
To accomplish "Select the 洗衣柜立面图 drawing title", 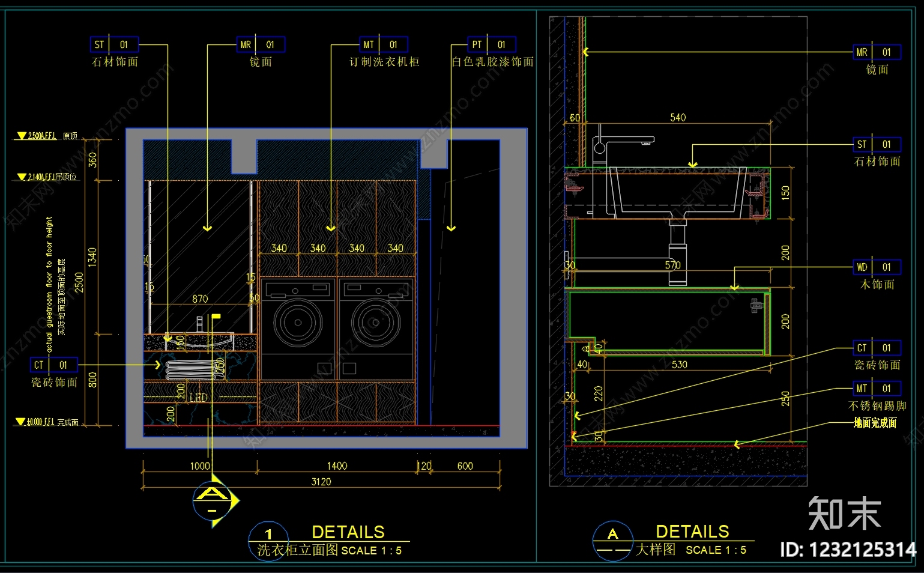I will coord(297,550).
